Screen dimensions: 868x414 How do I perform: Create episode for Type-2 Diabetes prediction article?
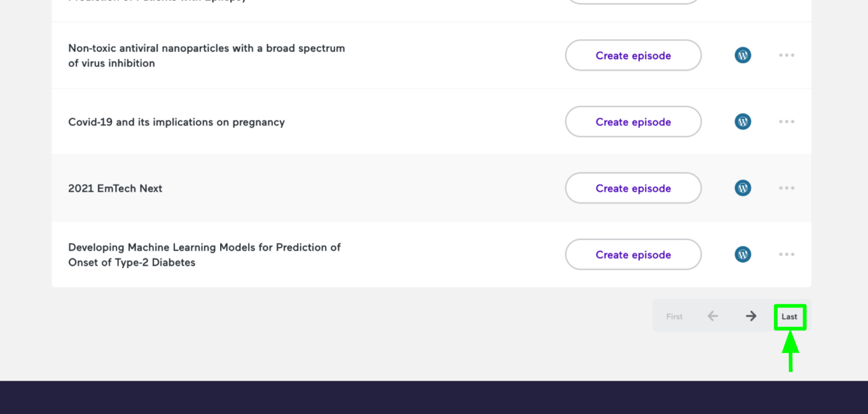point(633,255)
